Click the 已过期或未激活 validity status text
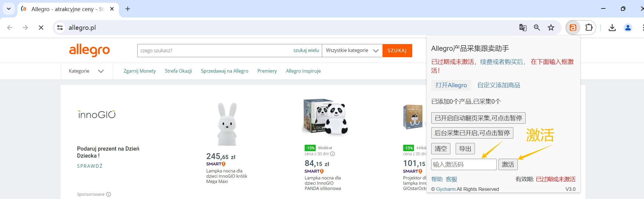Screen dimensions: 644x199 click(x=556, y=179)
